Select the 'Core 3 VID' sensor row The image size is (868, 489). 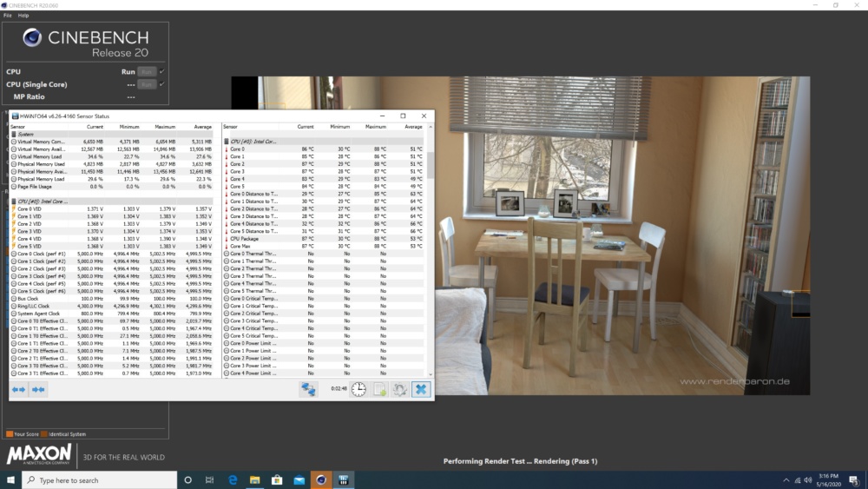click(x=111, y=232)
